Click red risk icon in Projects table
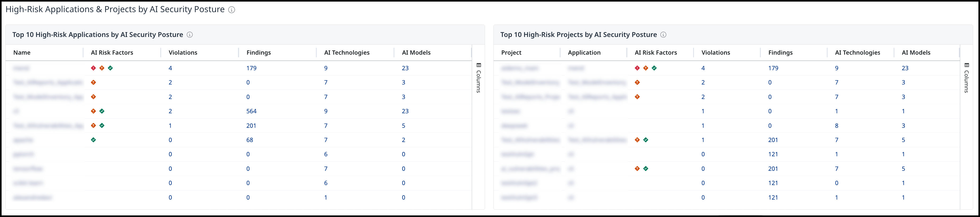Image resolution: width=980 pixels, height=217 pixels. (x=637, y=68)
